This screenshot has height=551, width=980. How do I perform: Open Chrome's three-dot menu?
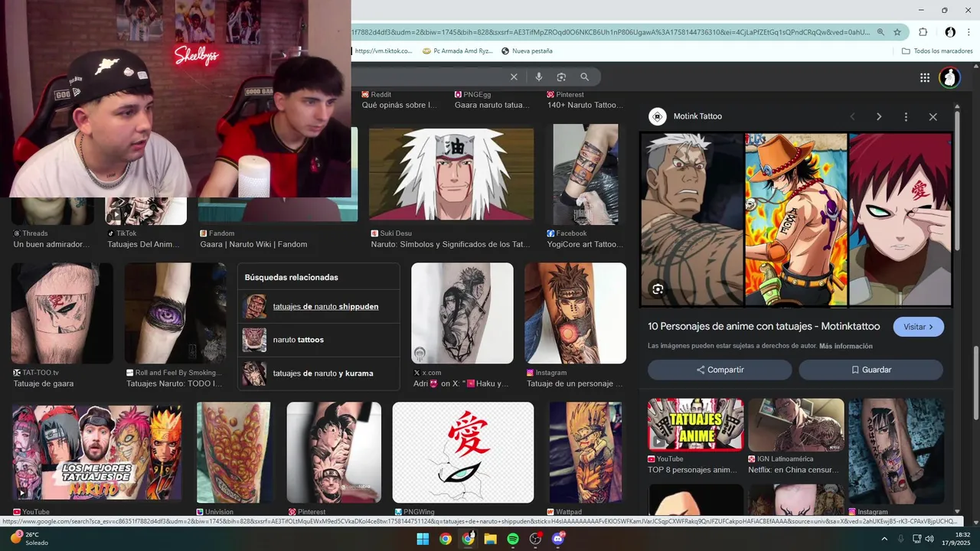[969, 32]
